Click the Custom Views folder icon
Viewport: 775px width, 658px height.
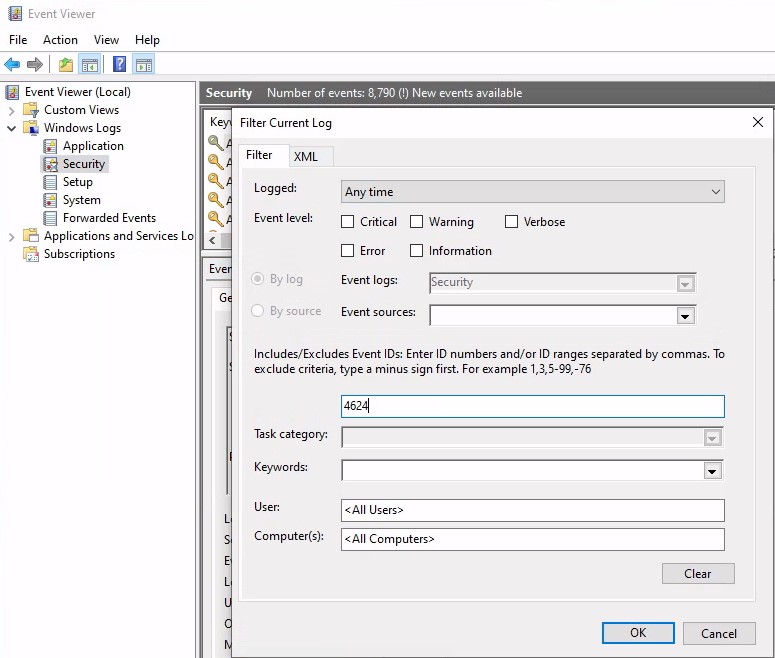31,109
